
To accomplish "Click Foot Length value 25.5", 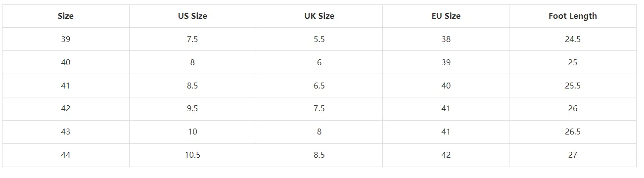I will pyautogui.click(x=573, y=86).
